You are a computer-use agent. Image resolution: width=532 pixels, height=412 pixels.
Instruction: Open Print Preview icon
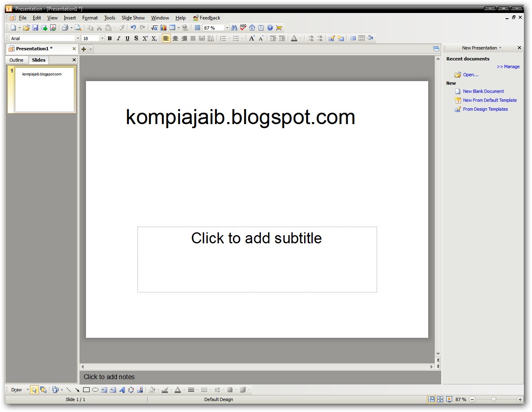click(78, 28)
